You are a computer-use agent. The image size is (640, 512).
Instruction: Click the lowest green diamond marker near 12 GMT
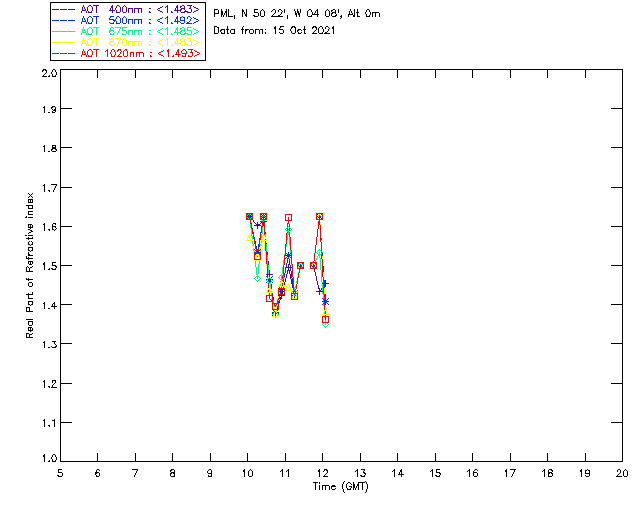pos(326,323)
